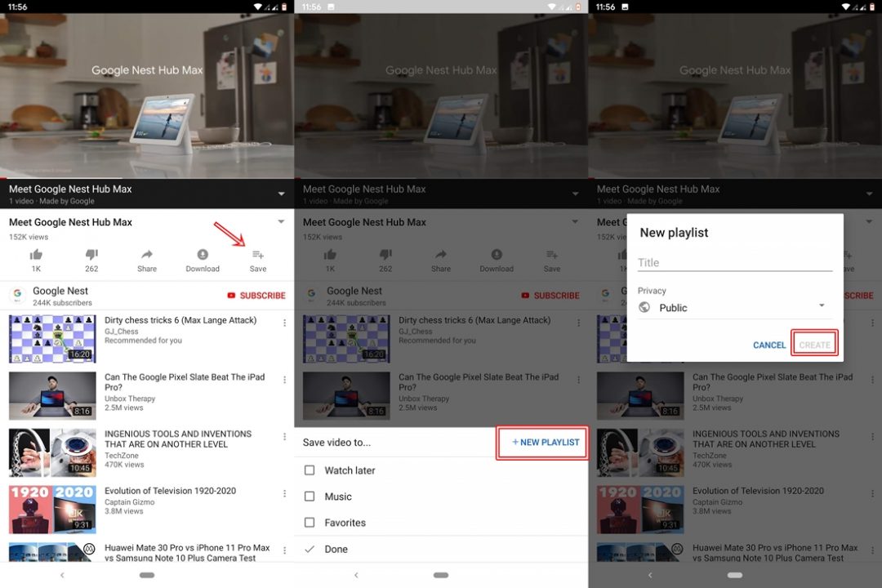The image size is (882, 588).
Task: Open the Dirty chess tricks thumbnail in the left screen
Action: point(52,339)
